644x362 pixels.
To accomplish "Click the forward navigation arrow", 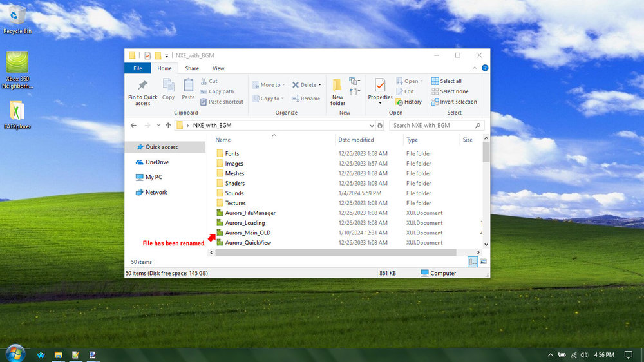I will 147,126.
